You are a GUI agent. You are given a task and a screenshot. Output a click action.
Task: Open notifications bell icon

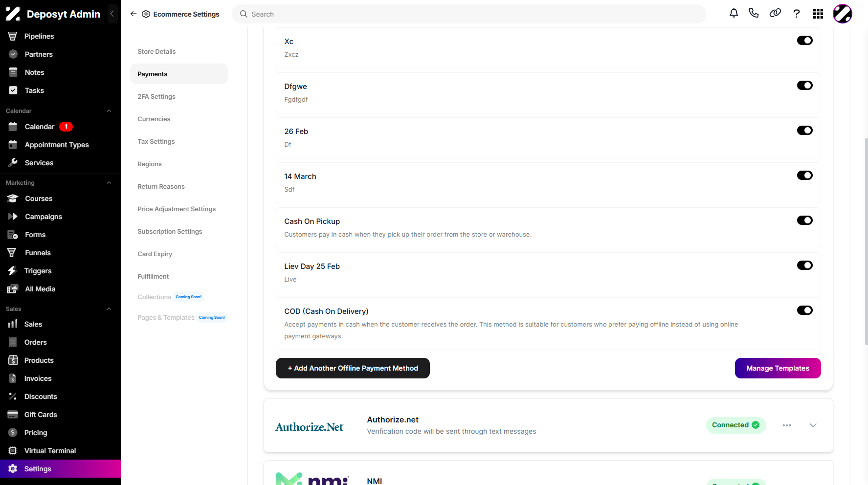pos(734,14)
